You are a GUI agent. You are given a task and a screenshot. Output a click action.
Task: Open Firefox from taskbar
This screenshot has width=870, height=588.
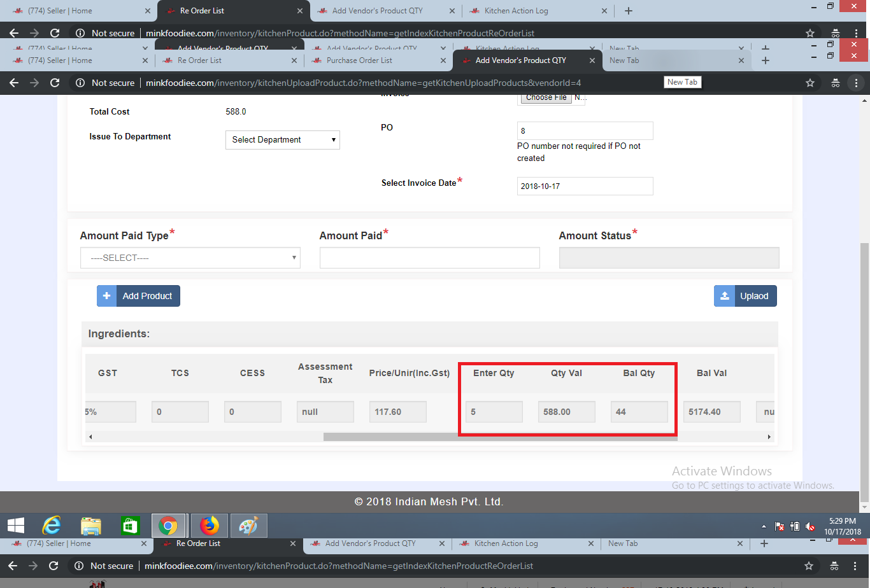pos(209,526)
